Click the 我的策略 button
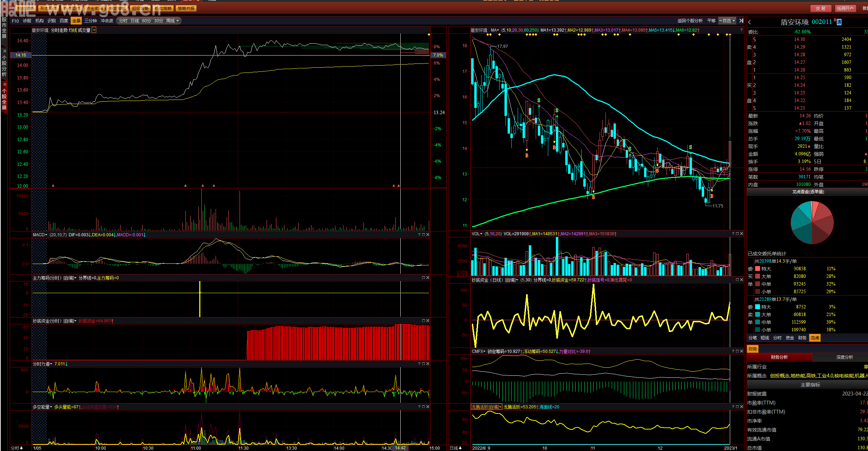 coord(26,8)
